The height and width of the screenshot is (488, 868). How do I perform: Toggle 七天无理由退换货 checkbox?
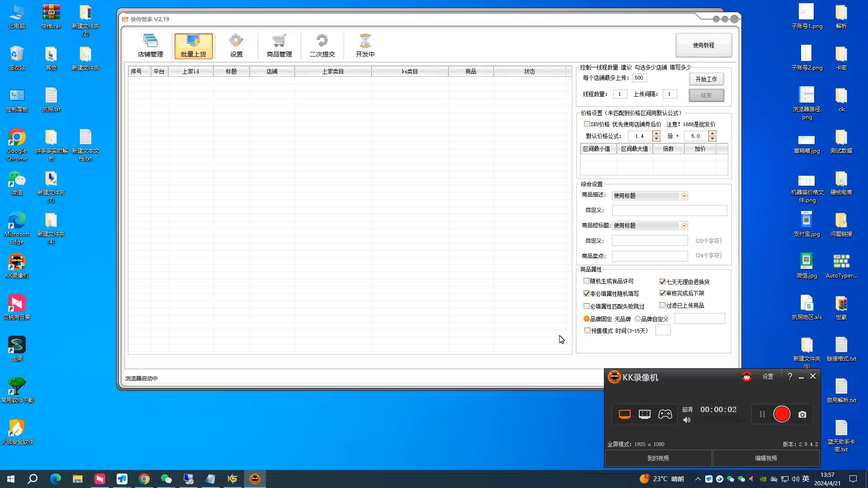point(662,282)
